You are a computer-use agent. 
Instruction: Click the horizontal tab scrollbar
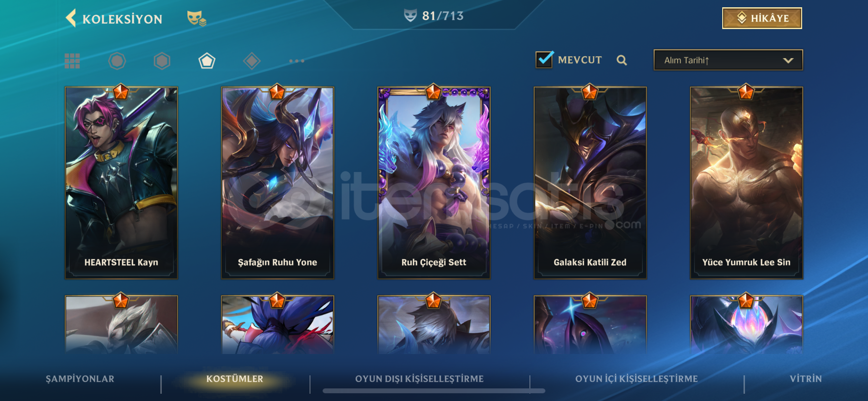434,391
